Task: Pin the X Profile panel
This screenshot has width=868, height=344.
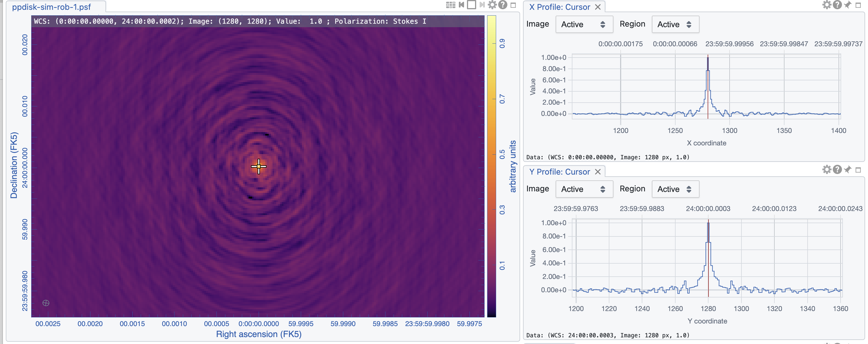Action: (847, 5)
